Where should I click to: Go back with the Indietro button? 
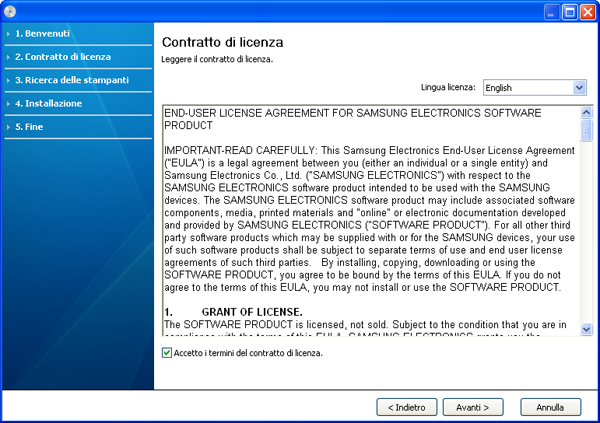(x=407, y=407)
